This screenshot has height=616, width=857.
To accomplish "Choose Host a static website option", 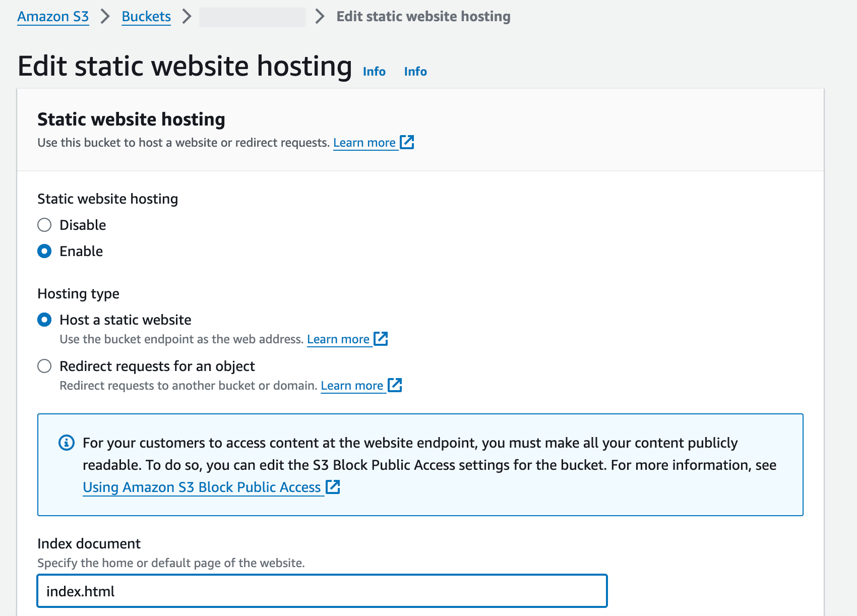I will [44, 319].
